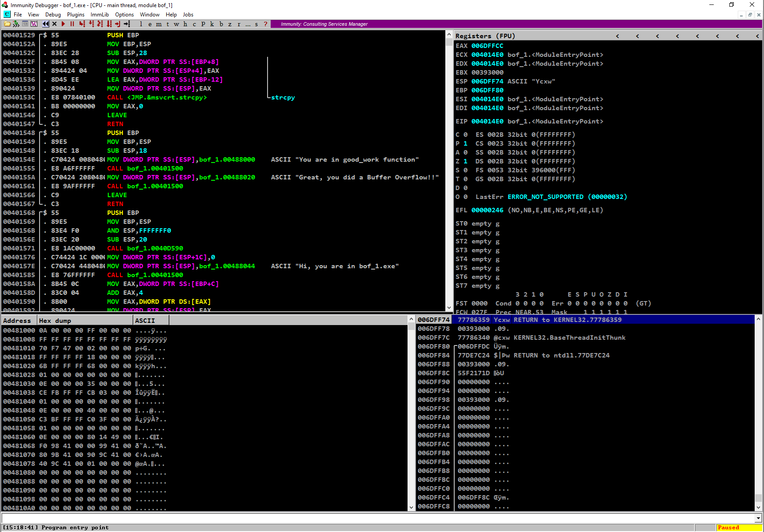Open the Memory map with the 'm' icon
Image resolution: width=764 pixels, height=532 pixels.
tap(159, 24)
